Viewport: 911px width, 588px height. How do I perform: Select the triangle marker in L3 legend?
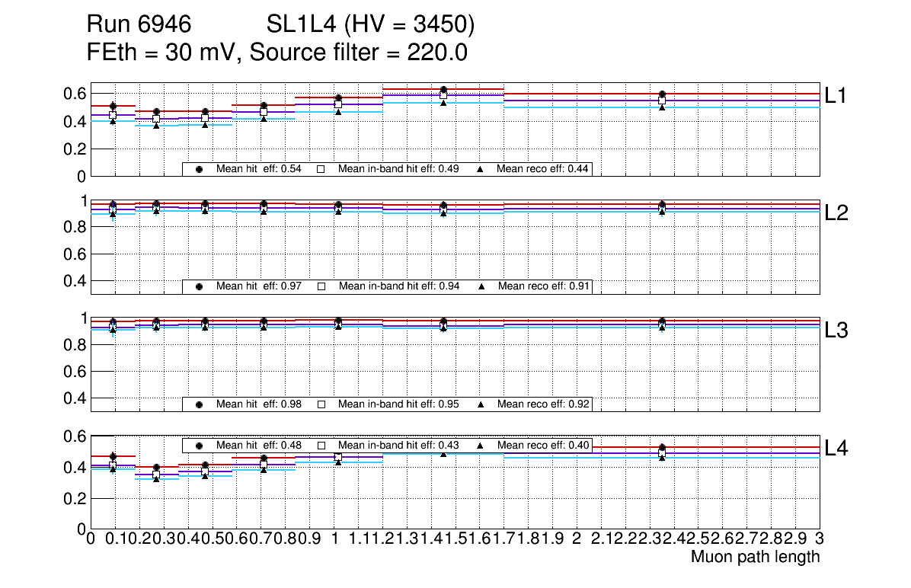pos(481,404)
